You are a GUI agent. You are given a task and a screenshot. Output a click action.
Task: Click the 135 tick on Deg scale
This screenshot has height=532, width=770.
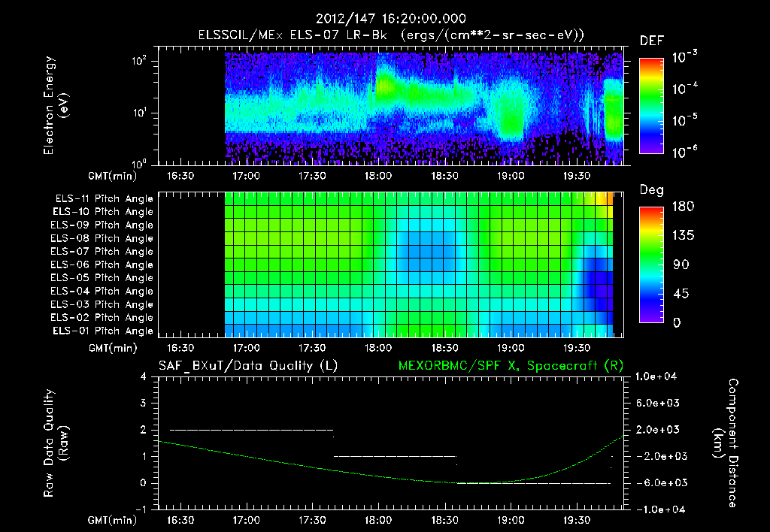click(683, 236)
